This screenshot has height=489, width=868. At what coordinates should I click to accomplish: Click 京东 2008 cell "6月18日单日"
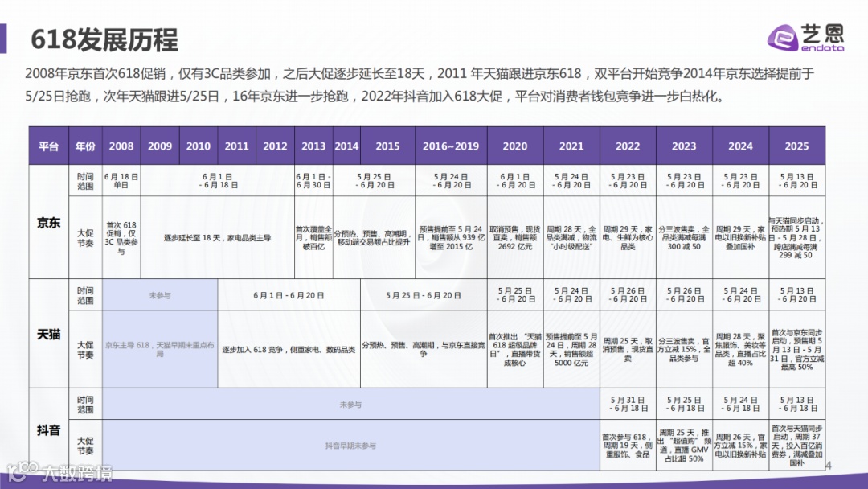121,180
